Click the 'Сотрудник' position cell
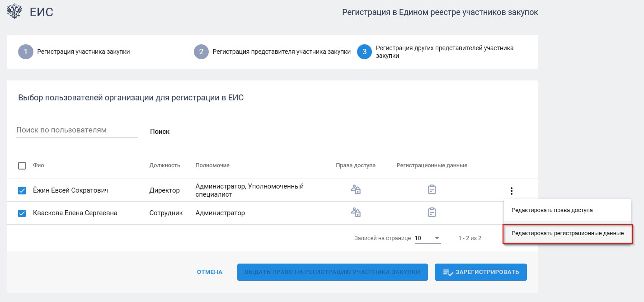This screenshot has height=302, width=644. coord(166,213)
